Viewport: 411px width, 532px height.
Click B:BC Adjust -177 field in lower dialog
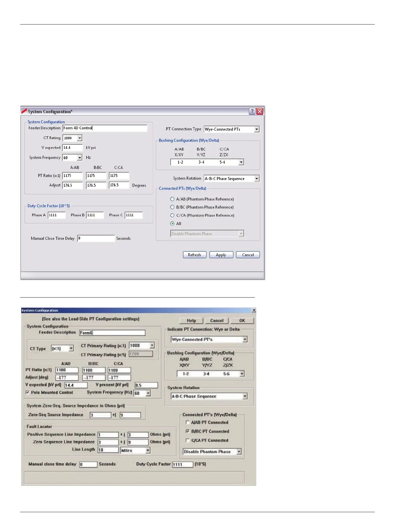pos(94,378)
